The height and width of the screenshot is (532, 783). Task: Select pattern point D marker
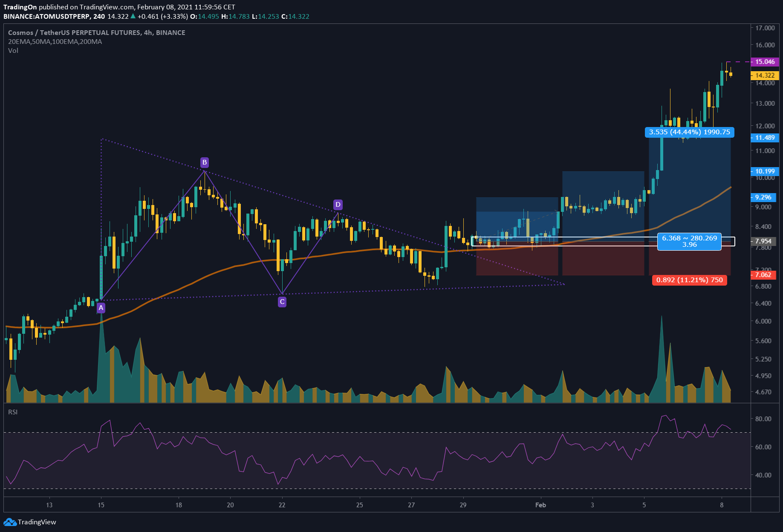pos(338,205)
